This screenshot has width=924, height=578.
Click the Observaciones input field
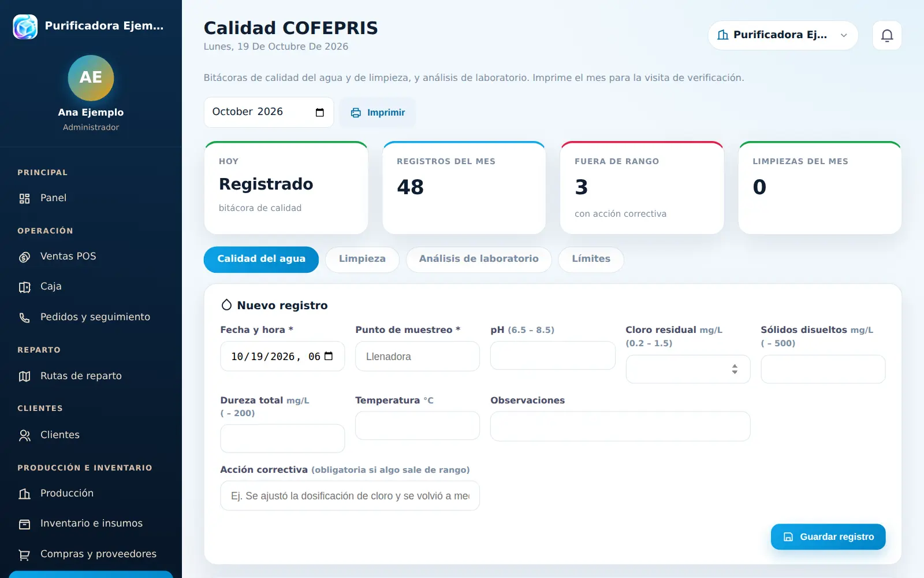point(620,426)
